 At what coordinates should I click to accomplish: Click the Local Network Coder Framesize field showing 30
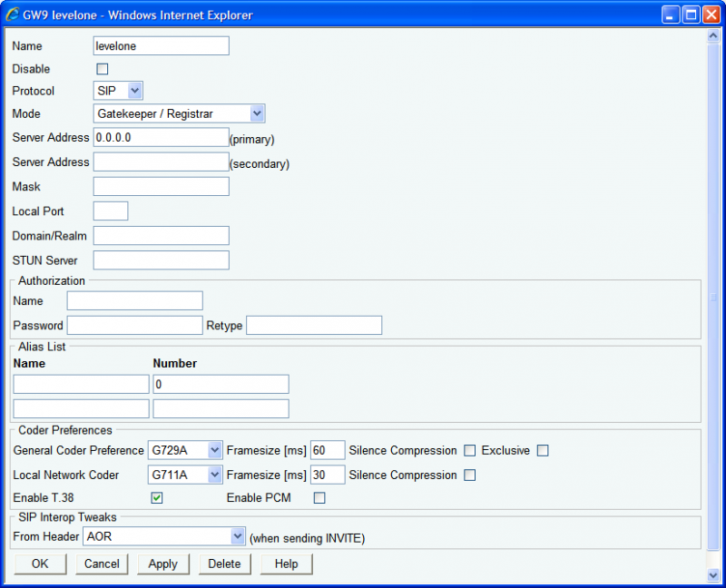[328, 475]
